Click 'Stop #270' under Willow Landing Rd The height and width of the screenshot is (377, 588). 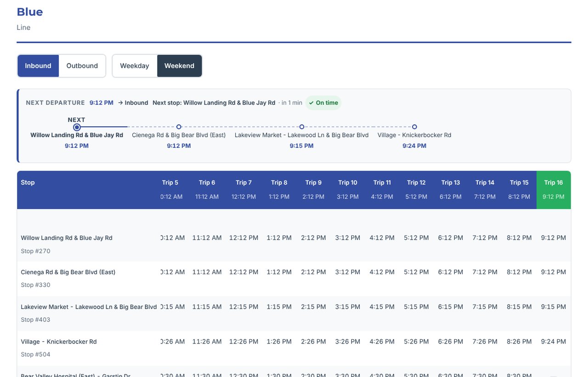point(35,251)
